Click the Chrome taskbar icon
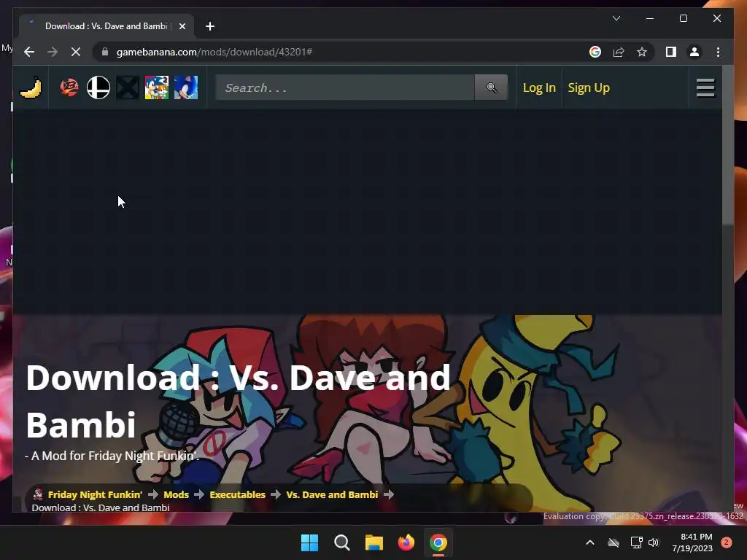The width and height of the screenshot is (747, 560). (438, 542)
